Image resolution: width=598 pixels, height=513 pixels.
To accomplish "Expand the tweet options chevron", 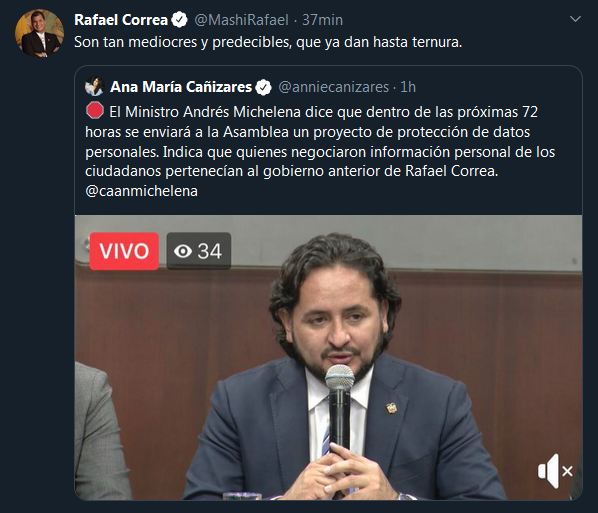I will tap(575, 19).
